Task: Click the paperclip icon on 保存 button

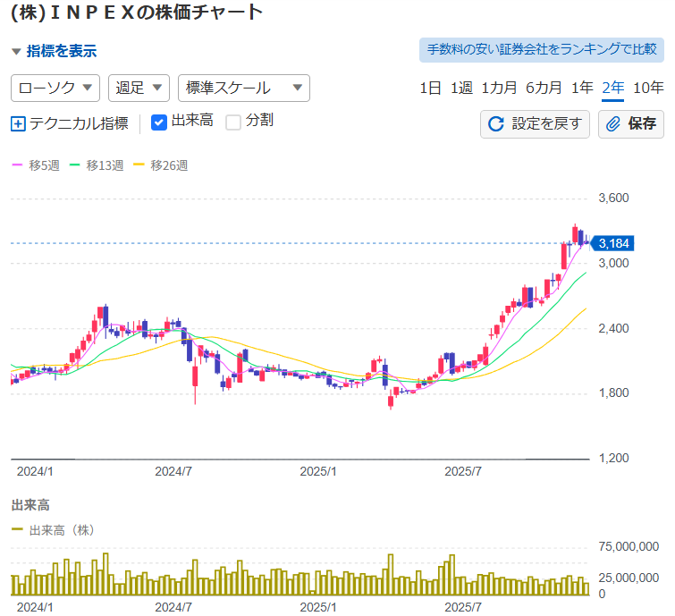Action: (613, 124)
